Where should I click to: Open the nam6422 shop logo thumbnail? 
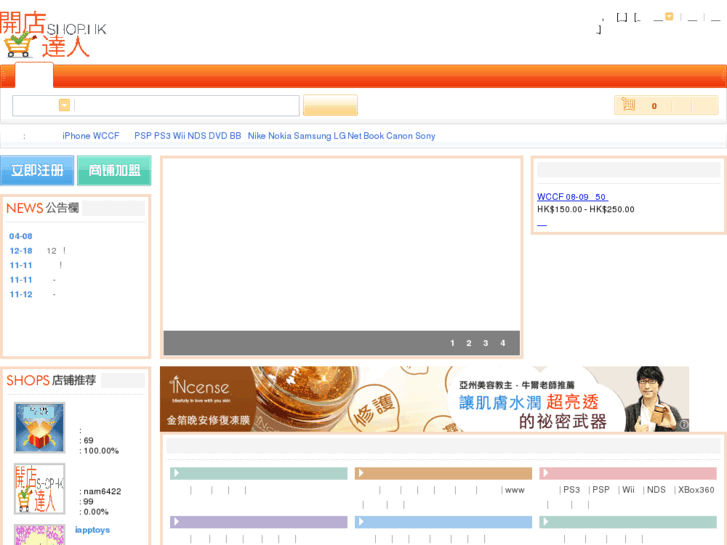39,488
